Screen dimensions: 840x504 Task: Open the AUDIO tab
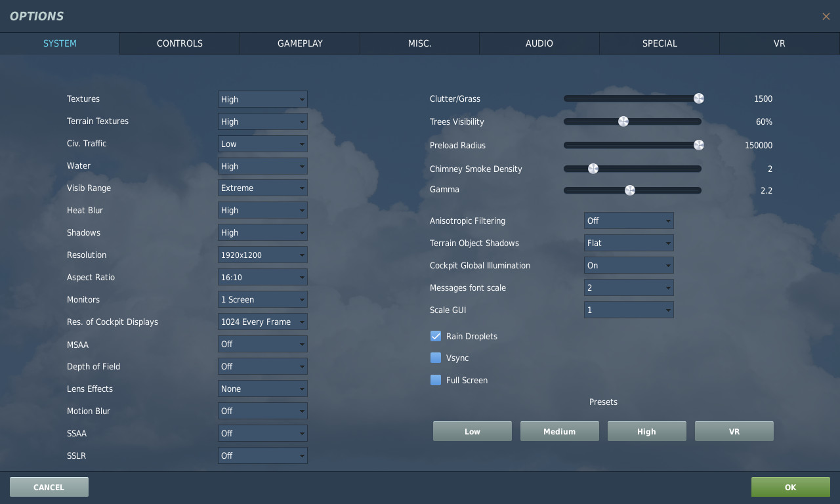pos(539,43)
